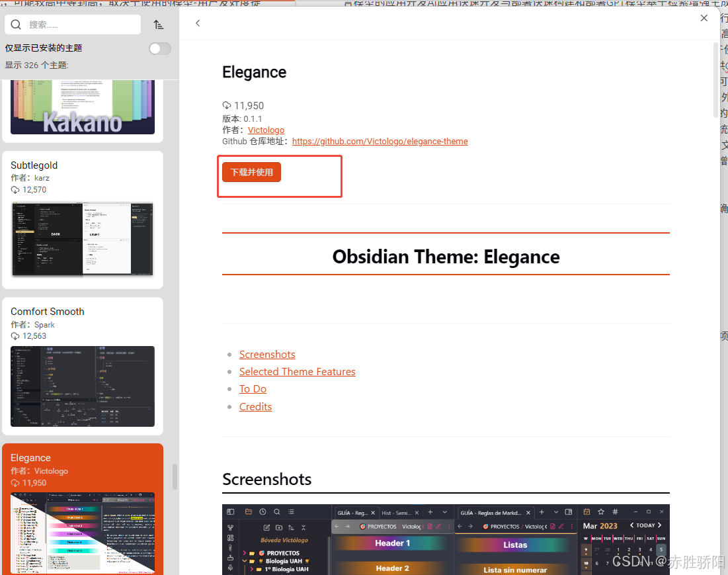Click the Elegance card preview image
Screen dimensions: 728x575
[x=83, y=533]
